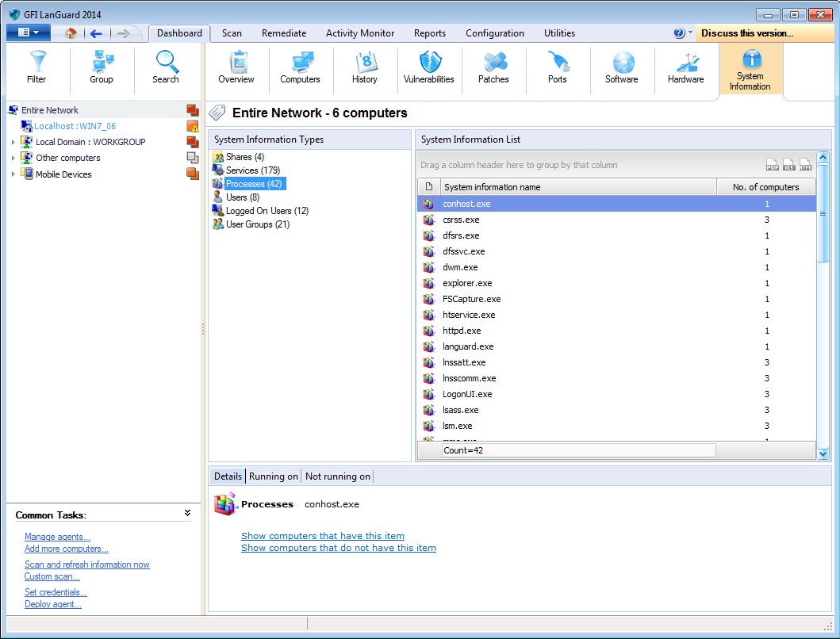Switch to the Dashboard tab
This screenshot has height=639, width=840.
179,33
